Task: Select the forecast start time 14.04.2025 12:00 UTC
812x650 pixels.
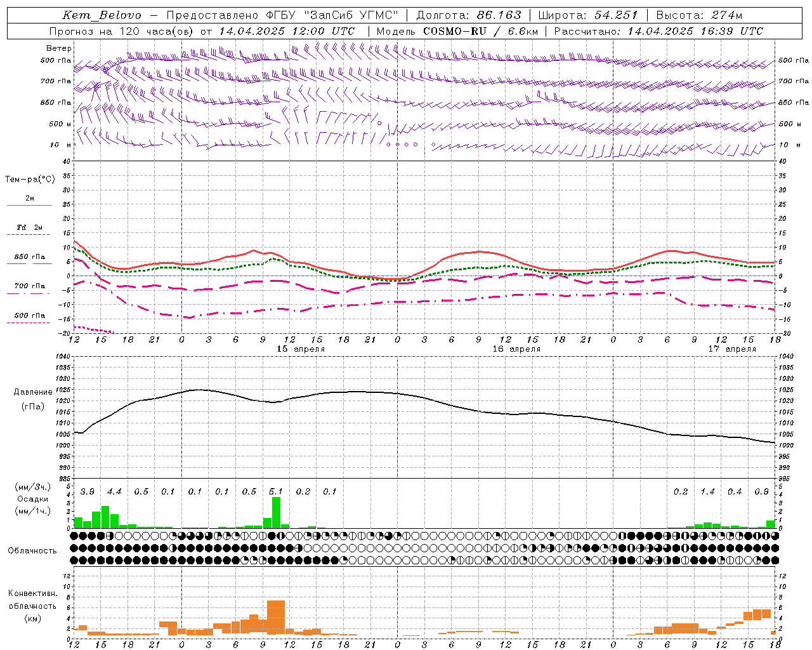Action: coord(287,31)
